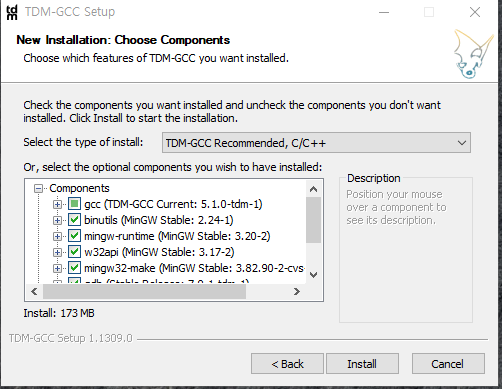This screenshot has width=502, height=389.
Task: Select the gcc TDM-GCC Current tree item
Action: click(173, 204)
